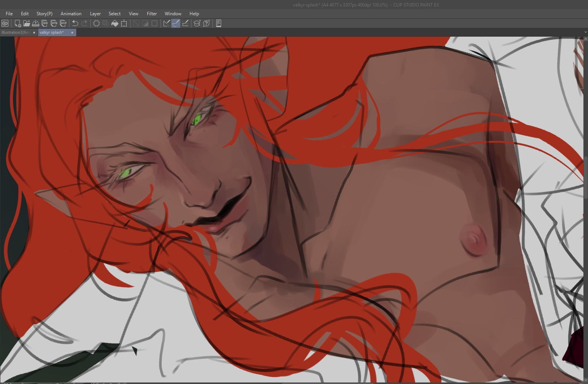Switch to the Illustration3 canvas tab
This screenshot has height=384, width=588.
(x=16, y=32)
